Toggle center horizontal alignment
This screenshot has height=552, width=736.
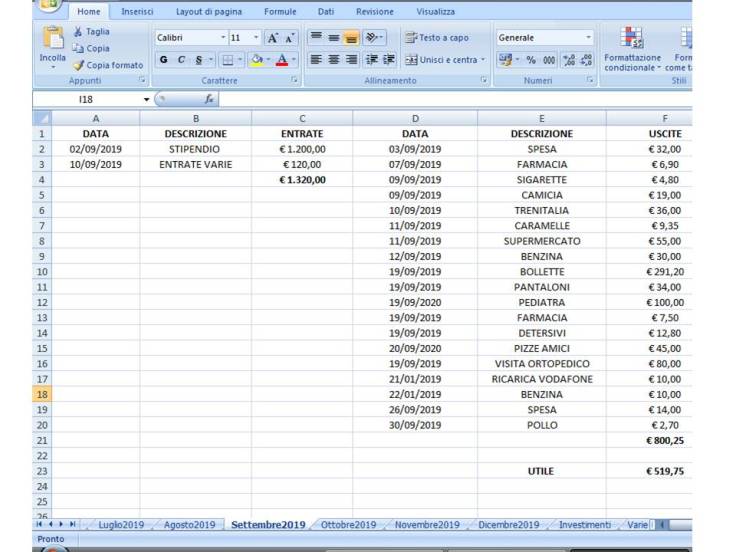pyautogui.click(x=333, y=60)
